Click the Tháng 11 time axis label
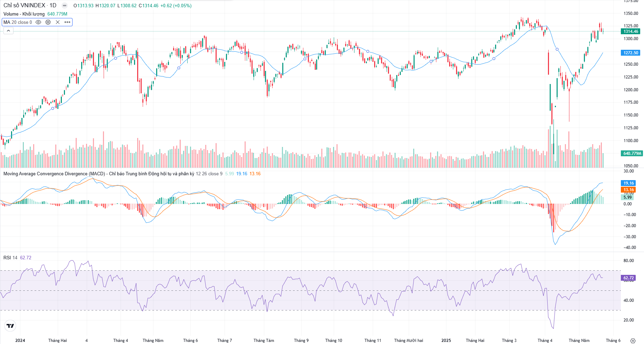644x344 pixels. click(x=373, y=341)
